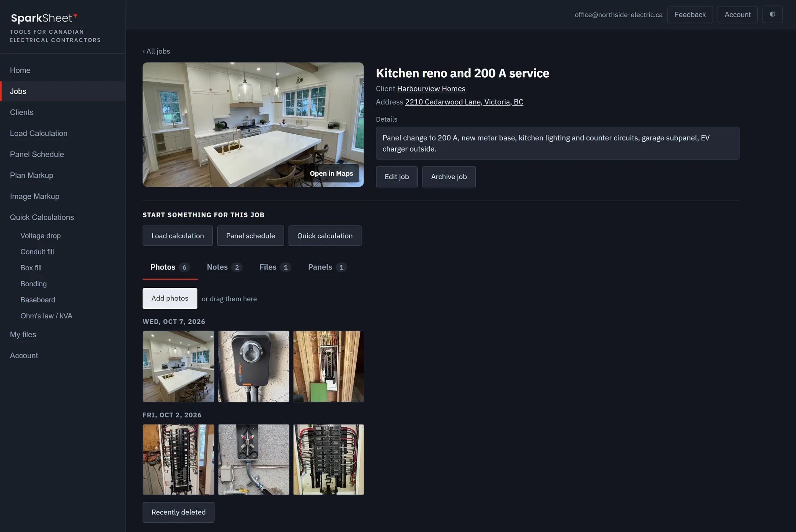
Task: Open Plan Markup in the sidebar
Action: tap(63, 175)
